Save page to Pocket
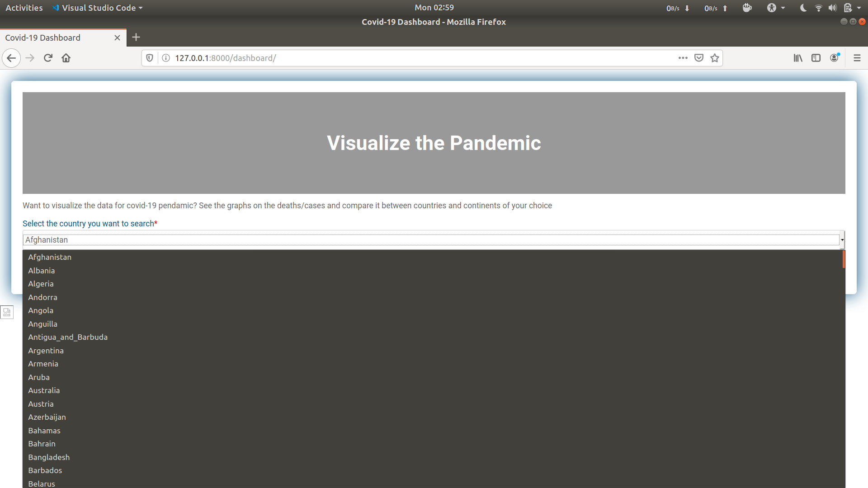The image size is (868, 488). [x=698, y=58]
